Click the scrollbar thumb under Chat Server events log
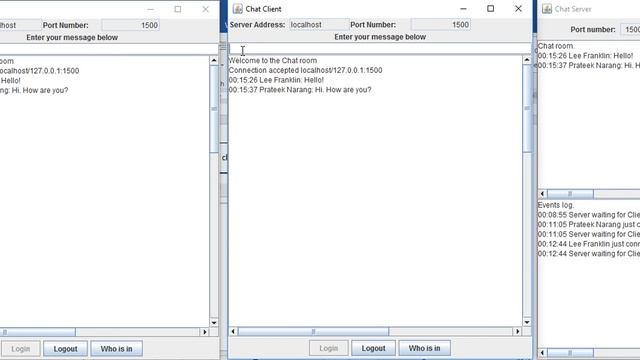640x360 pixels. coord(570,353)
